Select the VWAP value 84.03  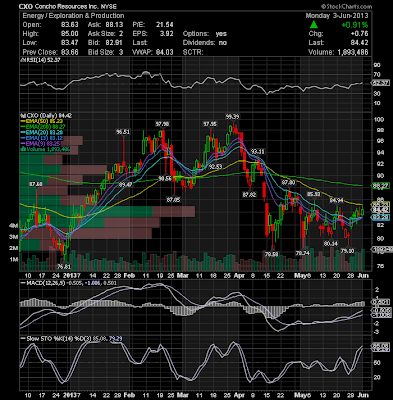(x=165, y=52)
